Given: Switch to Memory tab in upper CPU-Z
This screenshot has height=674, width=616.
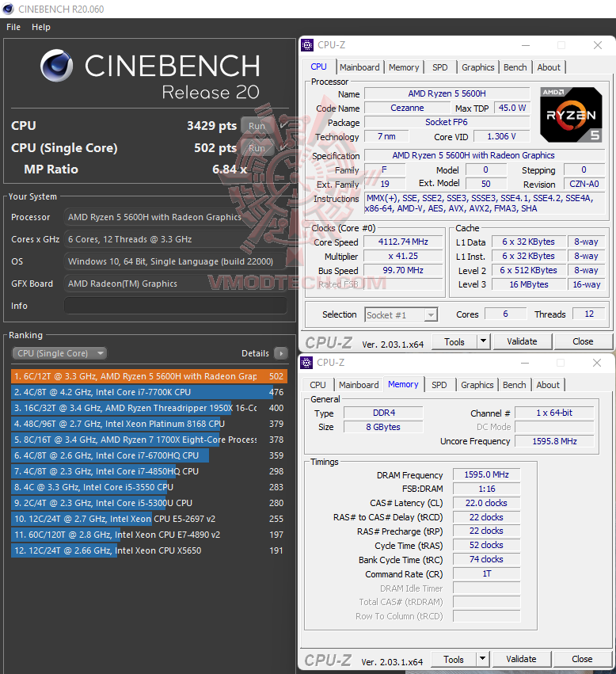Looking at the screenshot, I should (x=404, y=67).
